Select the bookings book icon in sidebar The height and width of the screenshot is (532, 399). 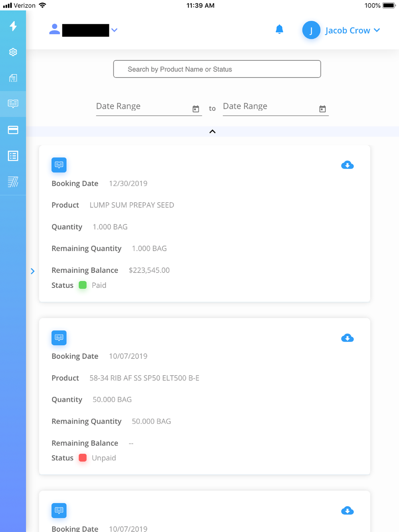point(13,104)
